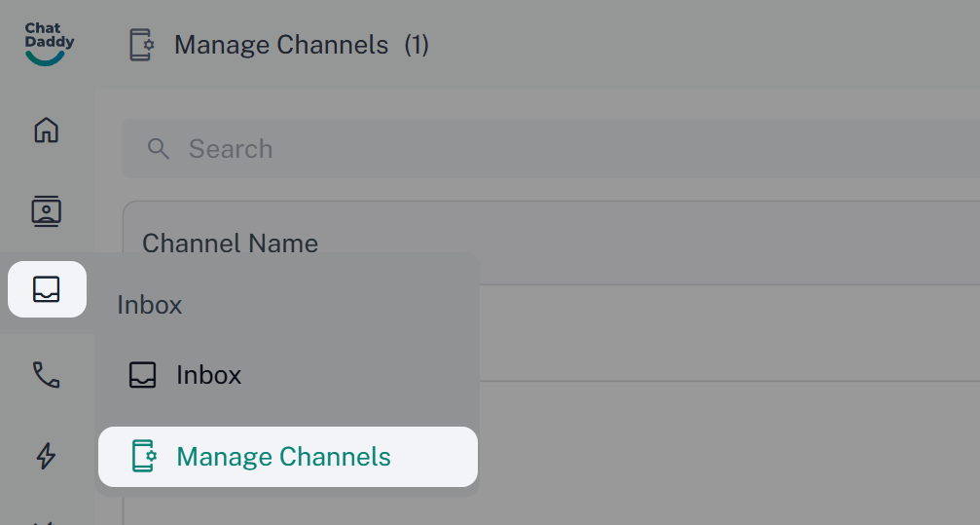Click the green phone-gear icon in flyout
Screen dimensions: 980x525
[143, 457]
